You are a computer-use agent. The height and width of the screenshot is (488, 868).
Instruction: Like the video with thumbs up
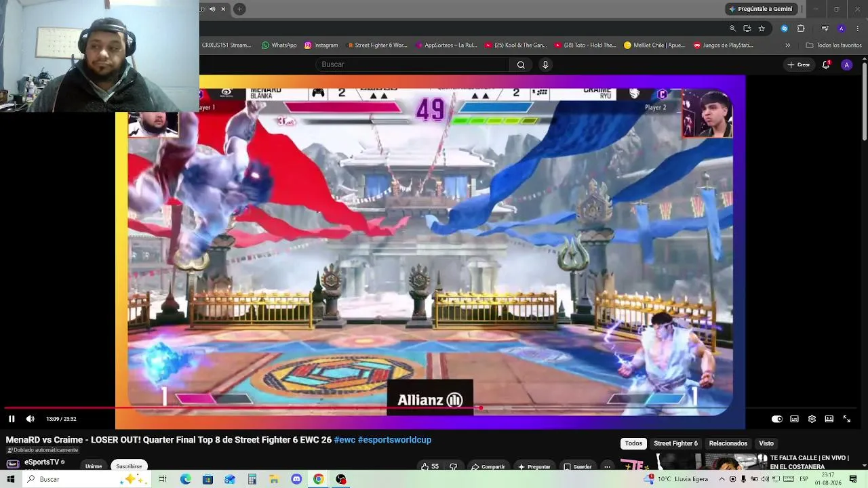[x=430, y=466]
